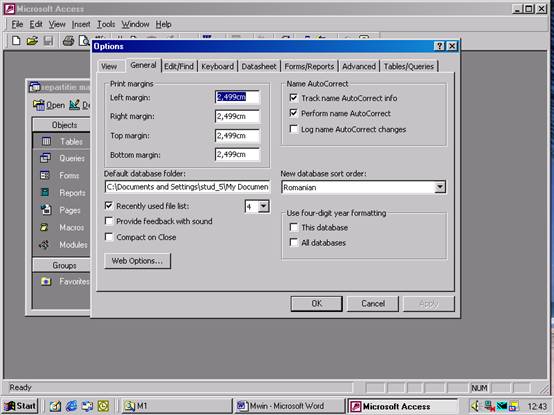
Task: Click into Right margin field
Action: pyautogui.click(x=237, y=116)
